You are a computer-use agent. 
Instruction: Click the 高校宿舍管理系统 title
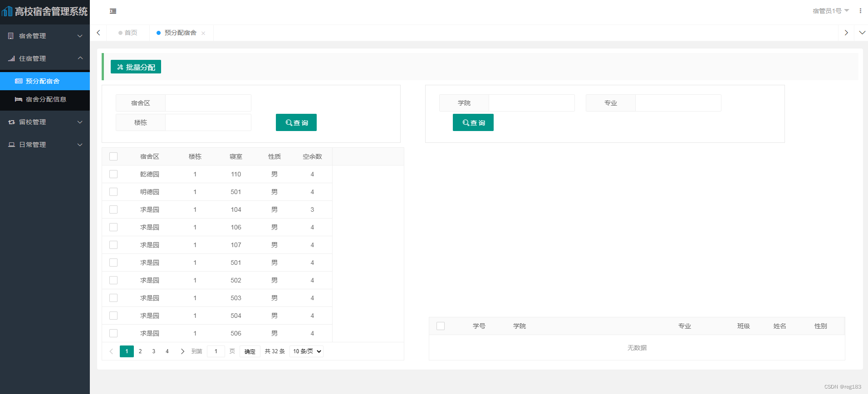pyautogui.click(x=51, y=11)
